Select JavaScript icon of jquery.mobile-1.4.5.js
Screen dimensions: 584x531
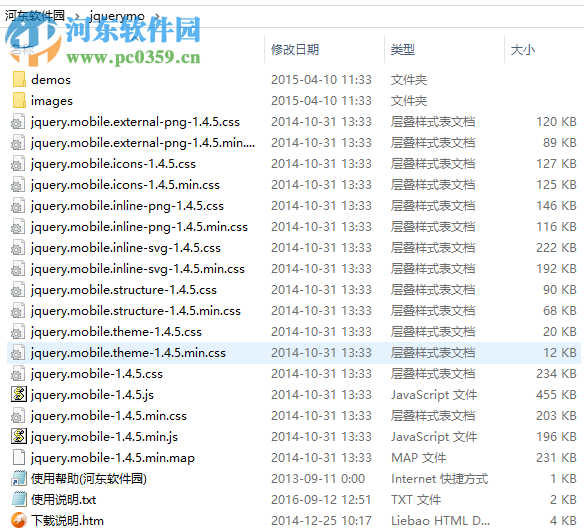pos(19,394)
